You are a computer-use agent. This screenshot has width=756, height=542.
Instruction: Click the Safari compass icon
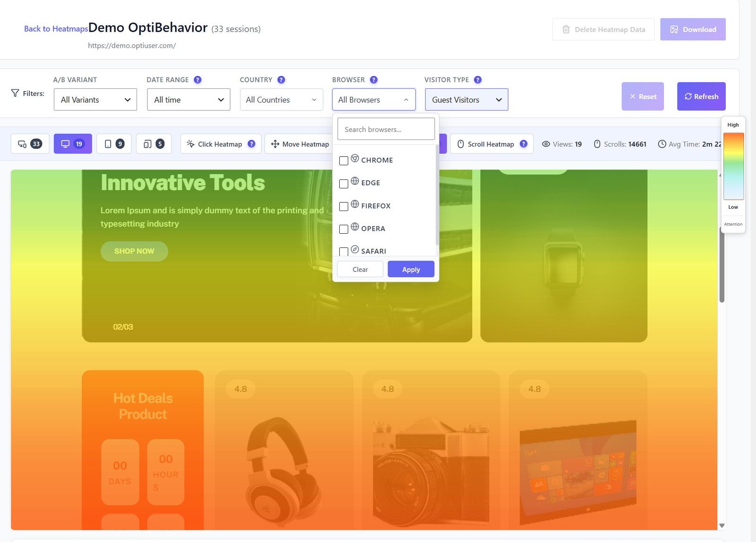(355, 249)
